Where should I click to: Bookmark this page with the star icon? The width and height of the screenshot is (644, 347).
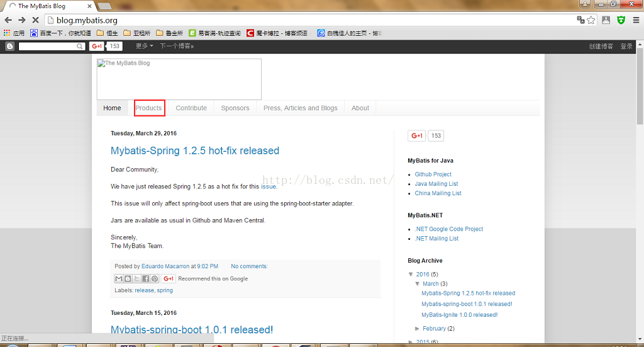tap(591, 20)
